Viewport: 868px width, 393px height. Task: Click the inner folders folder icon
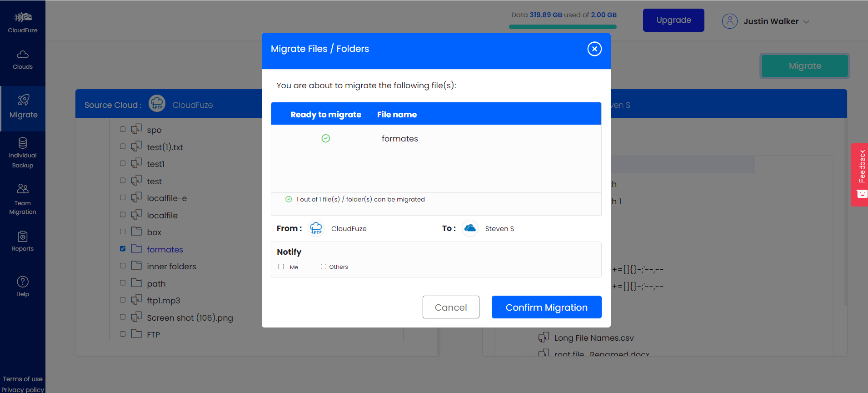point(136,265)
